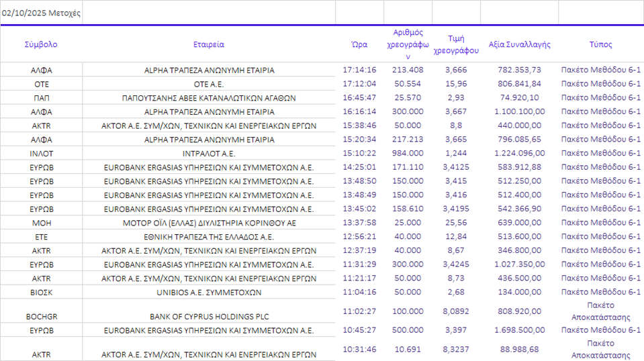Select the time cell 16:45:47
The height and width of the screenshot is (361, 644).
[359, 98]
